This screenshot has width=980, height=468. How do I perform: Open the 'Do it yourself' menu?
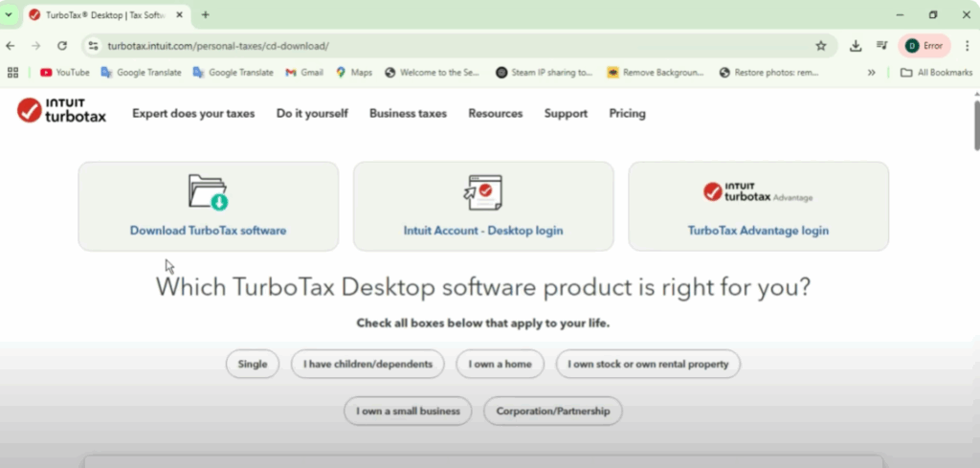click(312, 113)
